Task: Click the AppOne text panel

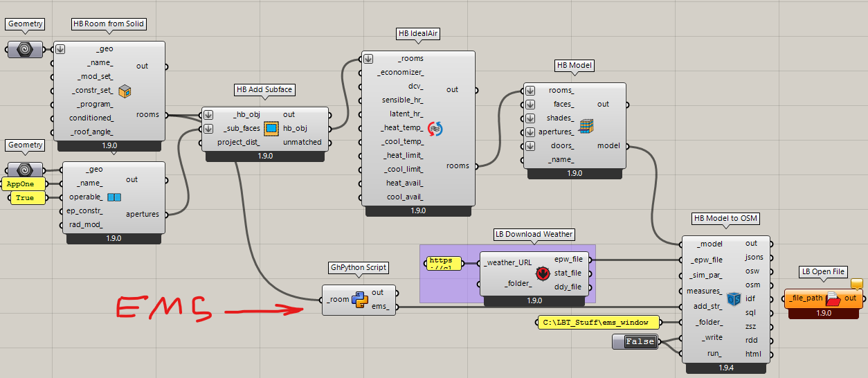Action: click(x=24, y=184)
